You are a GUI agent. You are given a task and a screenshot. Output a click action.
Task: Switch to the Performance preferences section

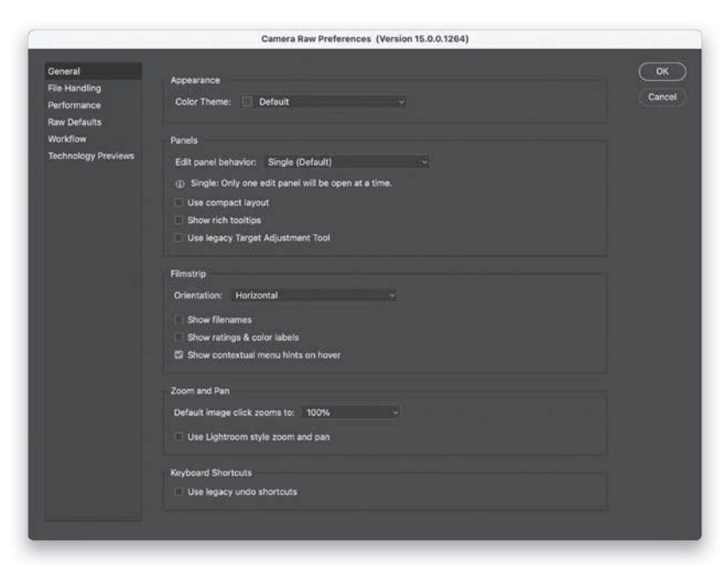click(74, 105)
